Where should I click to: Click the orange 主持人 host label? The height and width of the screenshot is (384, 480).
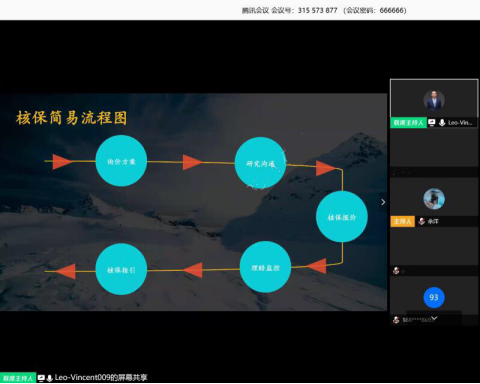[x=403, y=221]
